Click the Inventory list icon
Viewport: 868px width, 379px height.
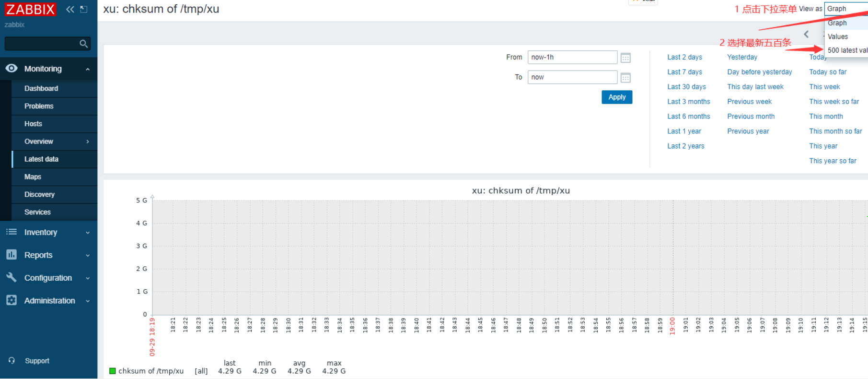pyautogui.click(x=12, y=232)
